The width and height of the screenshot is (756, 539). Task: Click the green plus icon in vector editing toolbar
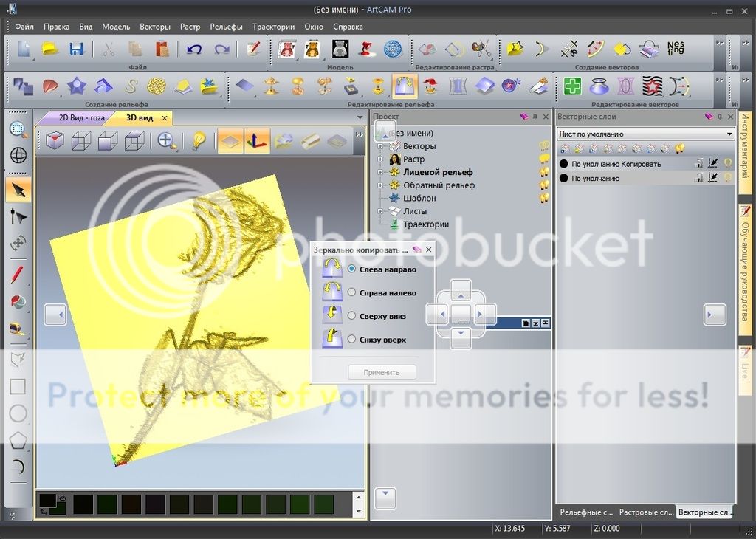click(572, 86)
